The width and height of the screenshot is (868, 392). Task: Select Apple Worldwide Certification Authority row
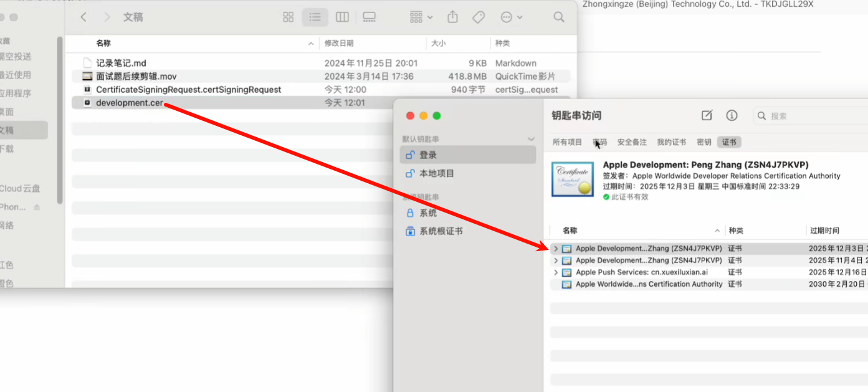tap(709, 284)
